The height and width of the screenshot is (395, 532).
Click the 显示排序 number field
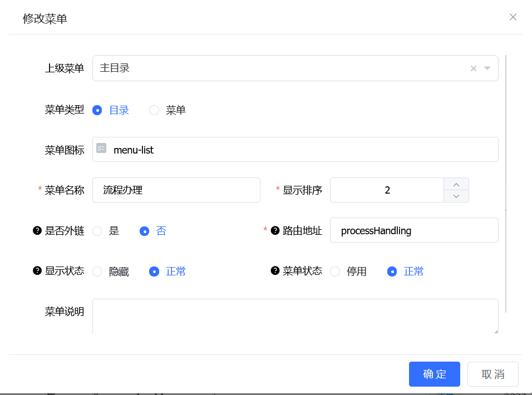[x=387, y=190]
